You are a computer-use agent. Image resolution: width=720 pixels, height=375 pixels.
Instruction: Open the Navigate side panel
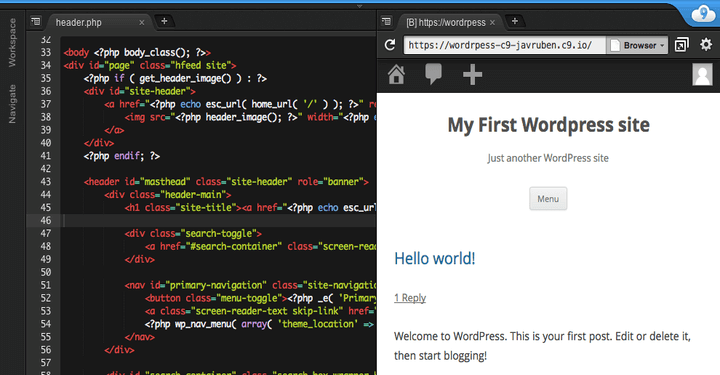click(x=12, y=104)
